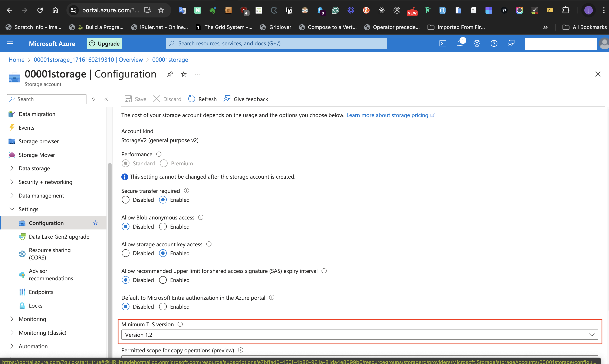Open Azure Cloud Shell from the top bar
The width and height of the screenshot is (609, 364).
443,43
